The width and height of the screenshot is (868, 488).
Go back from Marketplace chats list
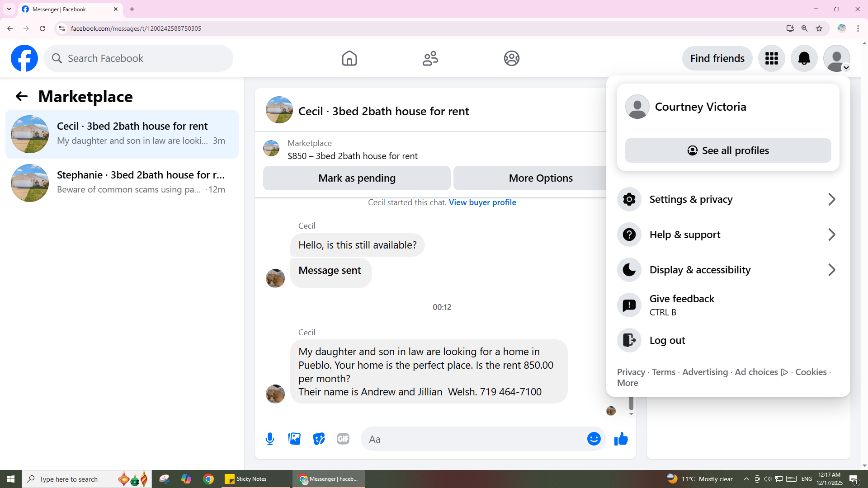pyautogui.click(x=21, y=96)
